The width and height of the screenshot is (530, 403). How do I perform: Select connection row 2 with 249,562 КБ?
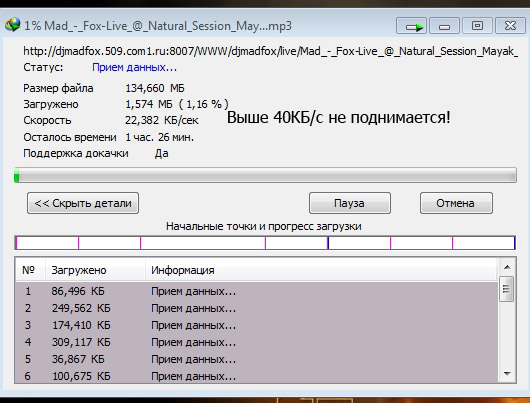tap(257, 308)
